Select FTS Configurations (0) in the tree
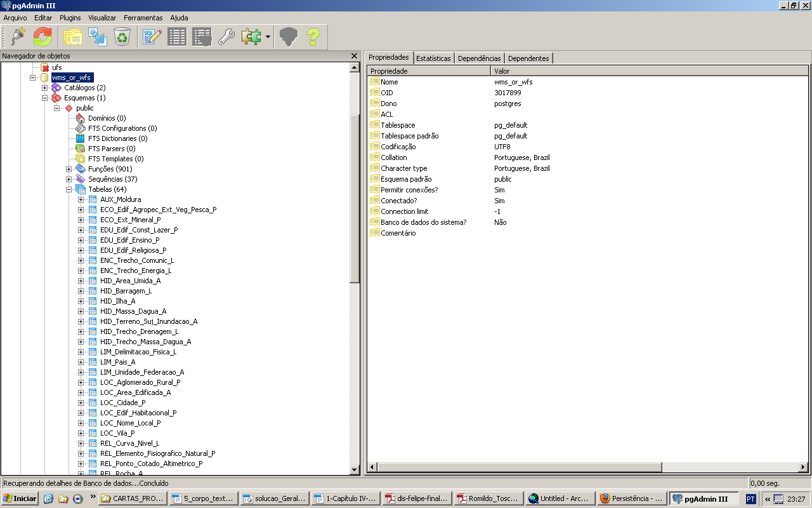This screenshot has width=812, height=508. pyautogui.click(x=122, y=128)
